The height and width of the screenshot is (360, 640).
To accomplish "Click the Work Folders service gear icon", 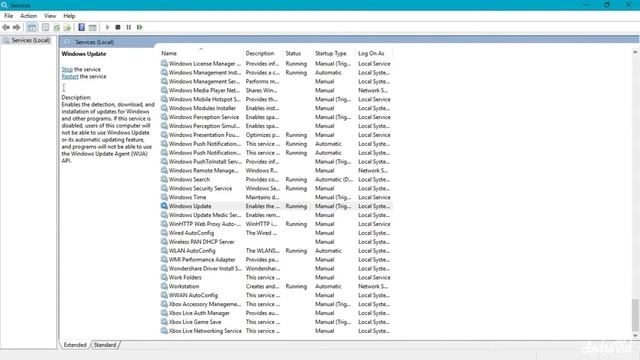I will pyautogui.click(x=164, y=277).
